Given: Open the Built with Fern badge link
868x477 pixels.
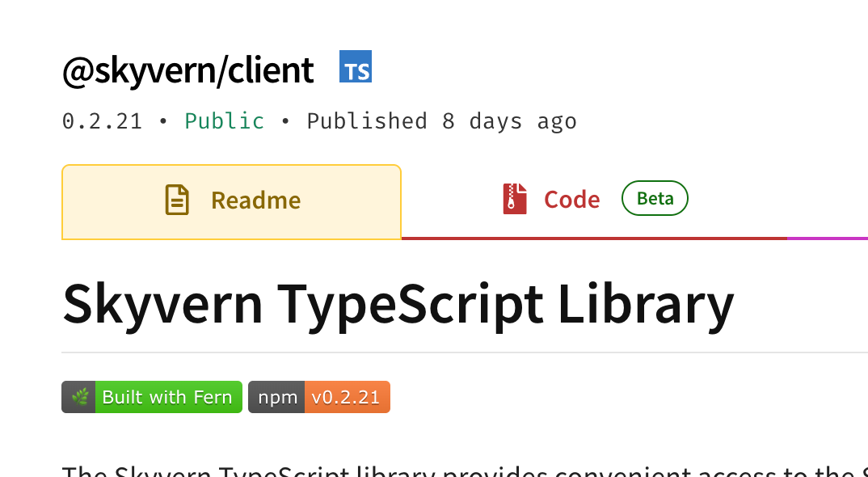Looking at the screenshot, I should [152, 397].
